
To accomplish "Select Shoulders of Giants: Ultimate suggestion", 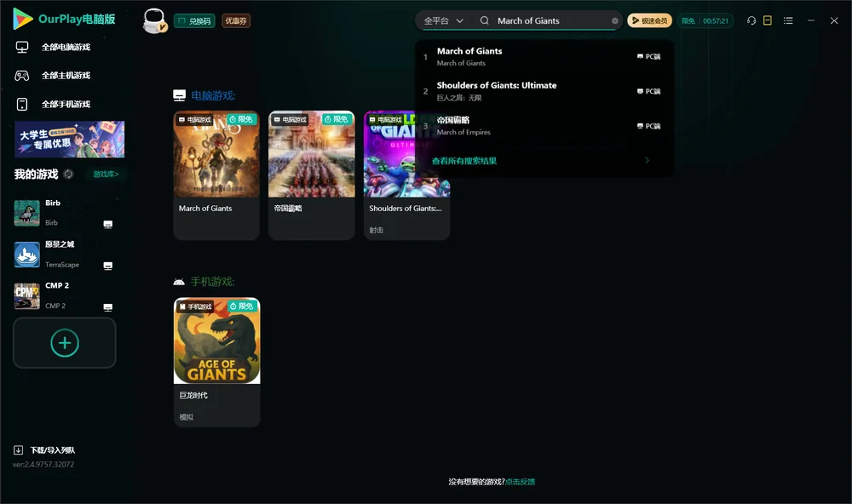I will (x=544, y=91).
